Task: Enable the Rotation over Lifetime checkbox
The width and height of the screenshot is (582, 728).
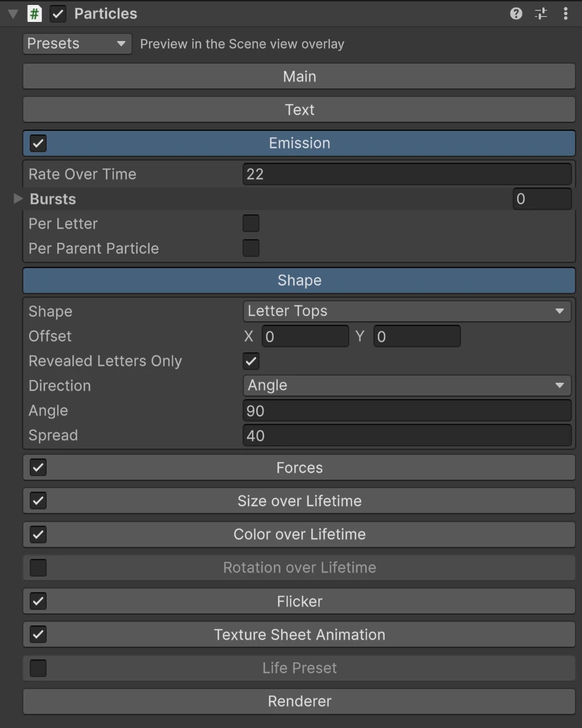Action: (x=38, y=567)
